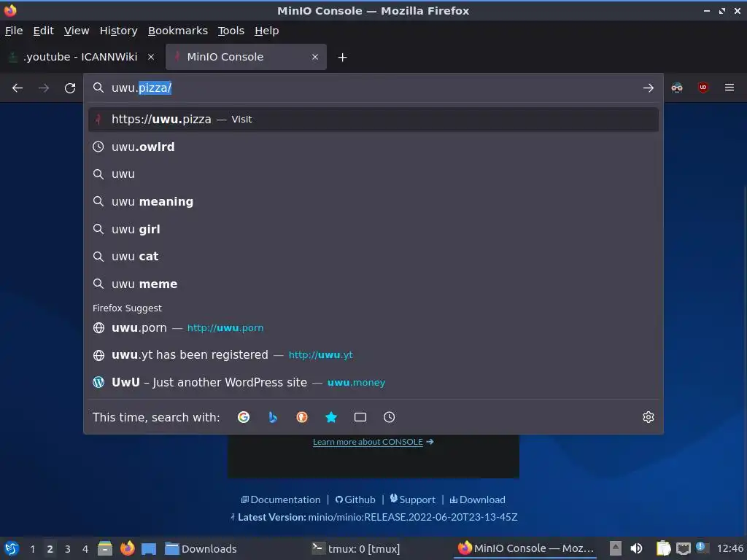Open the volume control in system tray
This screenshot has height=560, width=747.
(636, 549)
